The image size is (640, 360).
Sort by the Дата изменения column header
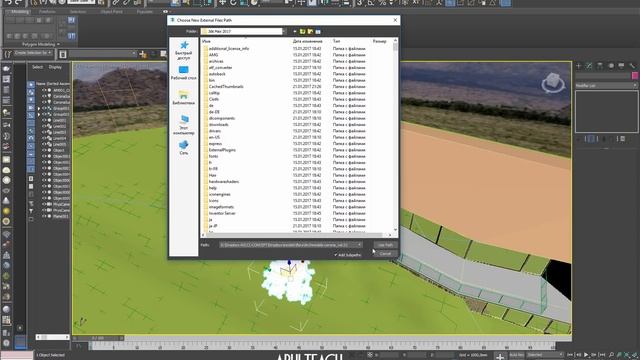[307, 41]
